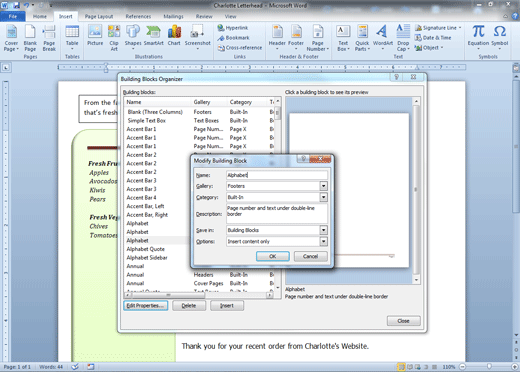Select Accent Bar, Left entry
The width and height of the screenshot is (520, 372).
(145, 206)
